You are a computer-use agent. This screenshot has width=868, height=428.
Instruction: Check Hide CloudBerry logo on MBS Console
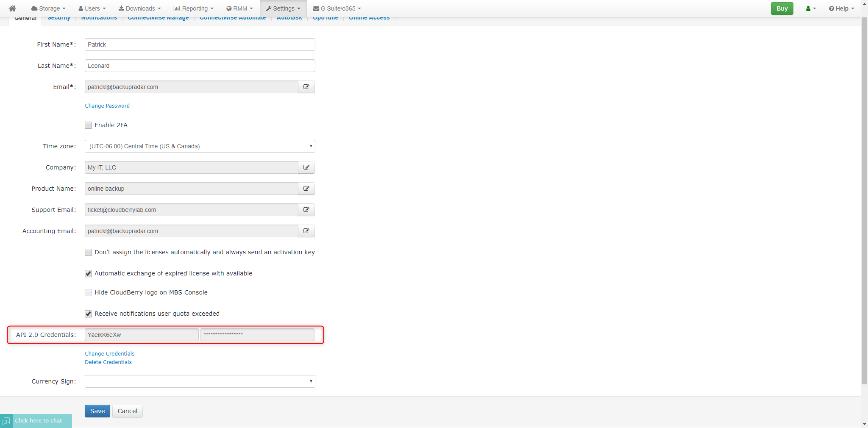coord(88,292)
